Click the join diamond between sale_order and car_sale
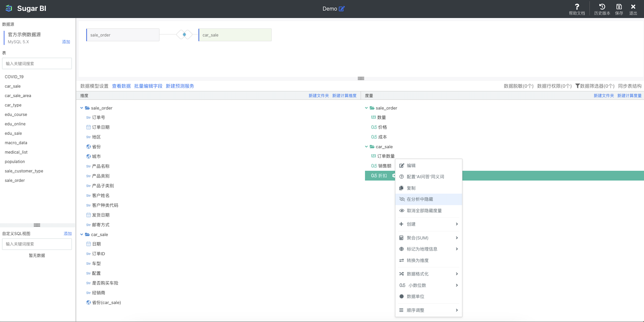Viewport: 644px width, 322px height. (x=184, y=35)
